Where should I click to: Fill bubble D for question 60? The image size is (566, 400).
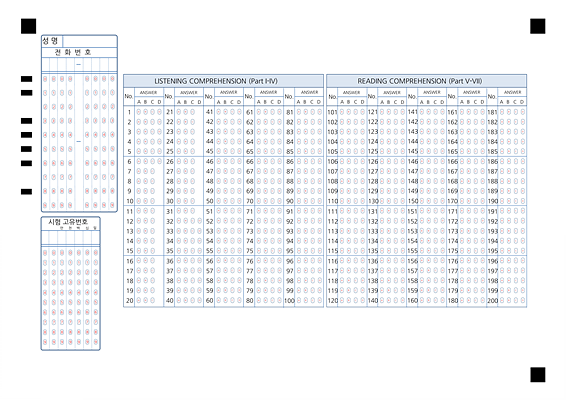coord(239,300)
